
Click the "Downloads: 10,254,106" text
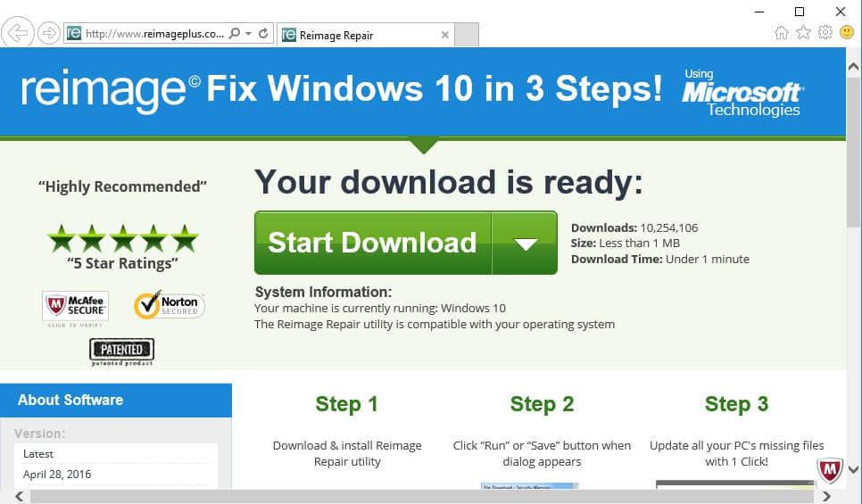[x=634, y=228]
